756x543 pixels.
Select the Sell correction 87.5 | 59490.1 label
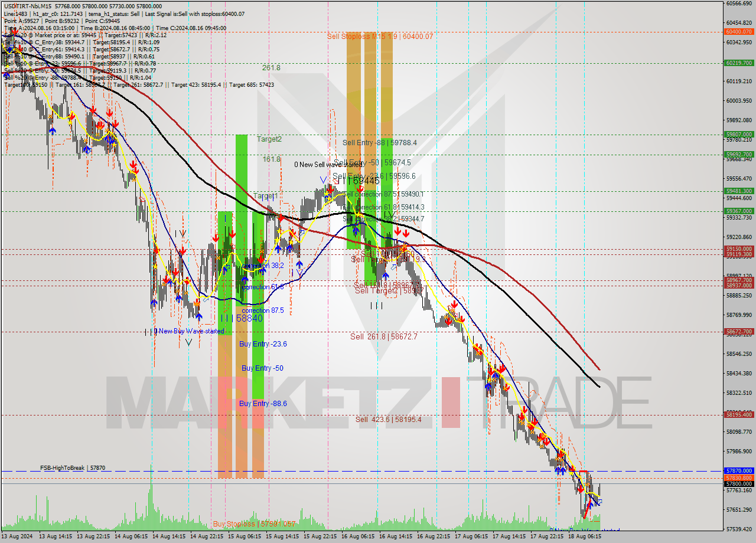384,194
